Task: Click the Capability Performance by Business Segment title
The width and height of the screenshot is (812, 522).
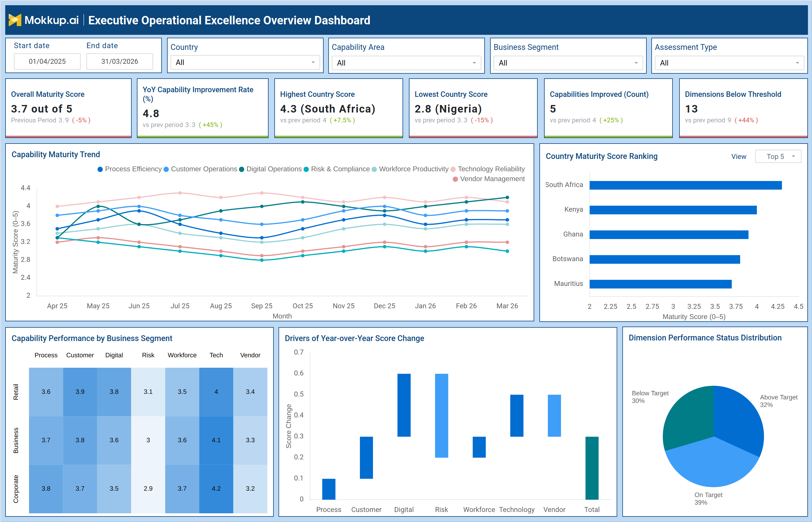Action: pos(92,338)
